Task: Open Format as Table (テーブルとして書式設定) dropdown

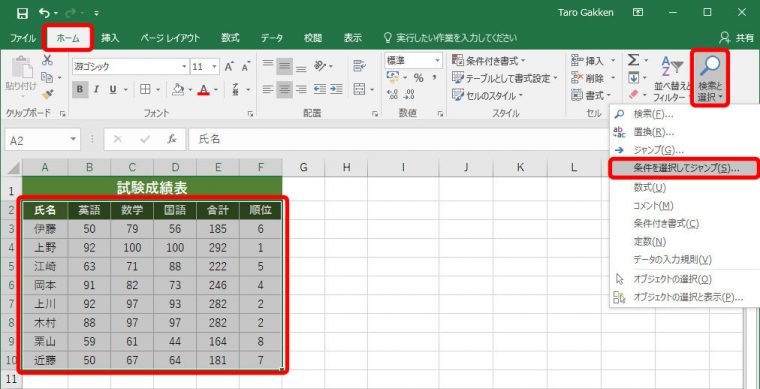Action: coord(505,78)
